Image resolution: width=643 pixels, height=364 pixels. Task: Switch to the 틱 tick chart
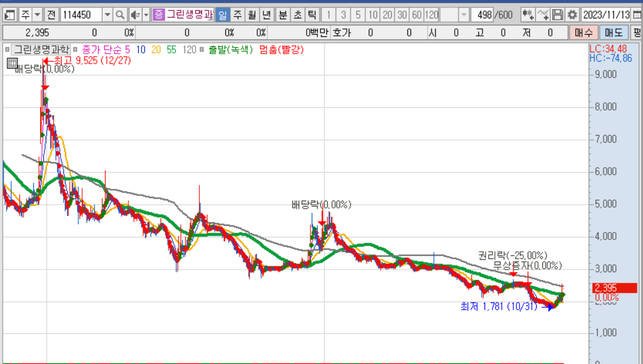coord(312,15)
